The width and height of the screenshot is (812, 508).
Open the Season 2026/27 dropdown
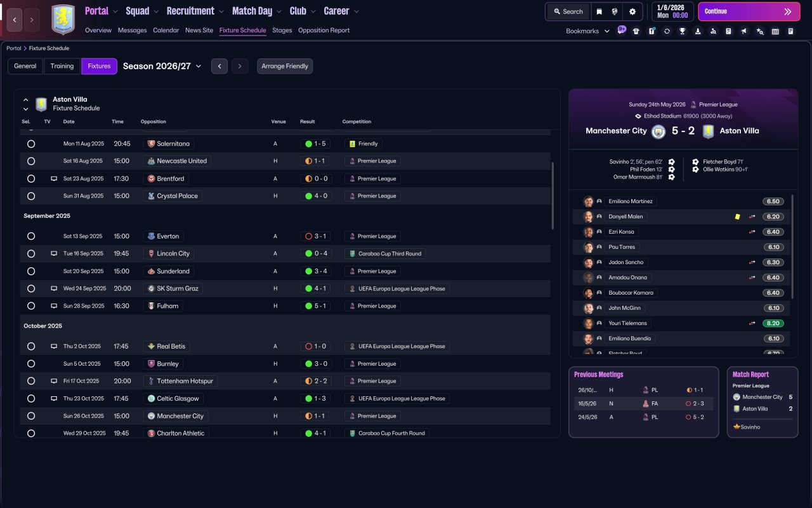click(x=162, y=66)
